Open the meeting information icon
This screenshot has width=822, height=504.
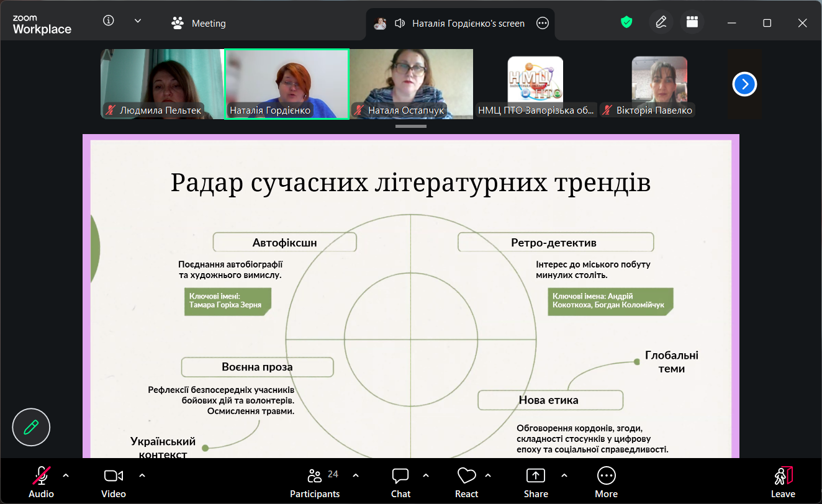[109, 21]
